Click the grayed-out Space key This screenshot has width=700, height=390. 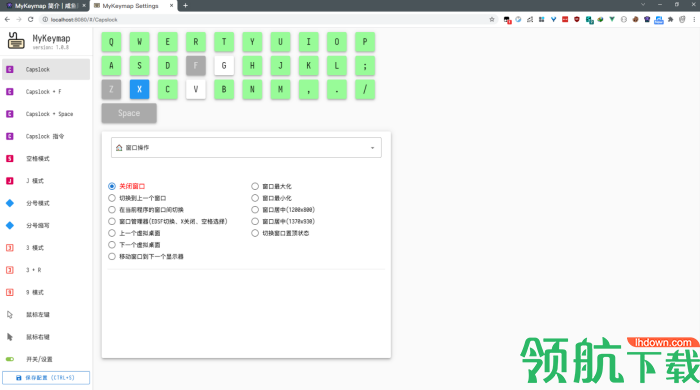tap(129, 113)
